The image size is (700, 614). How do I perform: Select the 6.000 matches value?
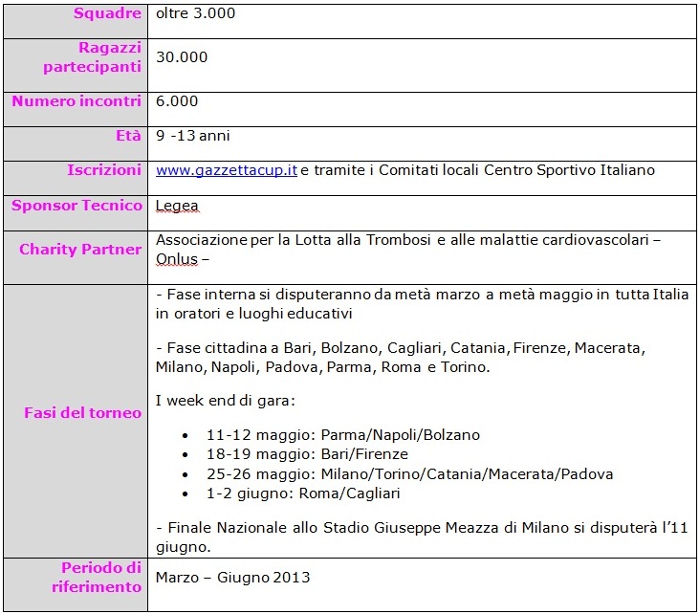(x=177, y=100)
